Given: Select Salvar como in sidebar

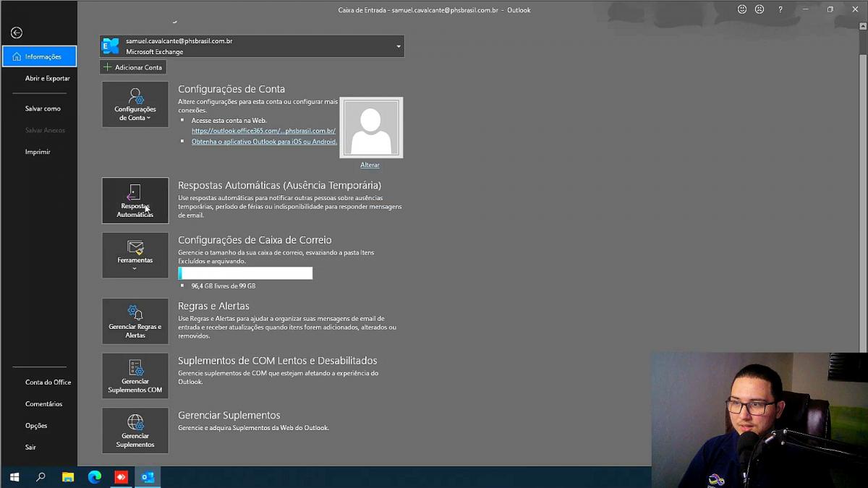Looking at the screenshot, I should coord(43,108).
